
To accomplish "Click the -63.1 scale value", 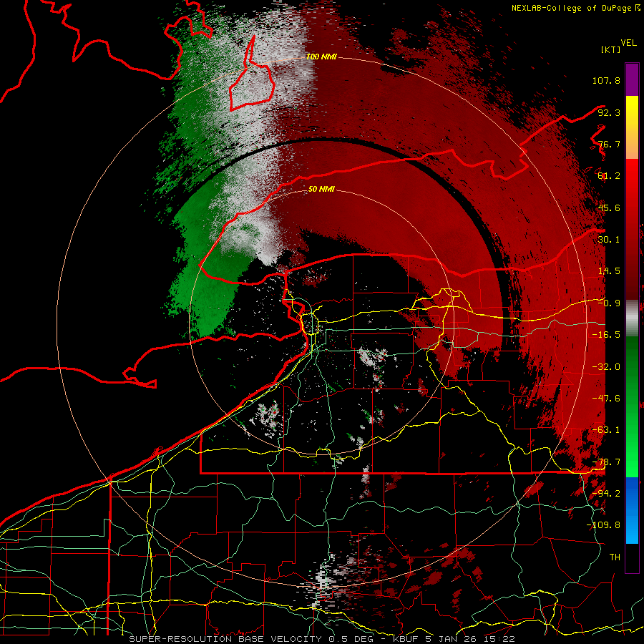I will click(606, 430).
